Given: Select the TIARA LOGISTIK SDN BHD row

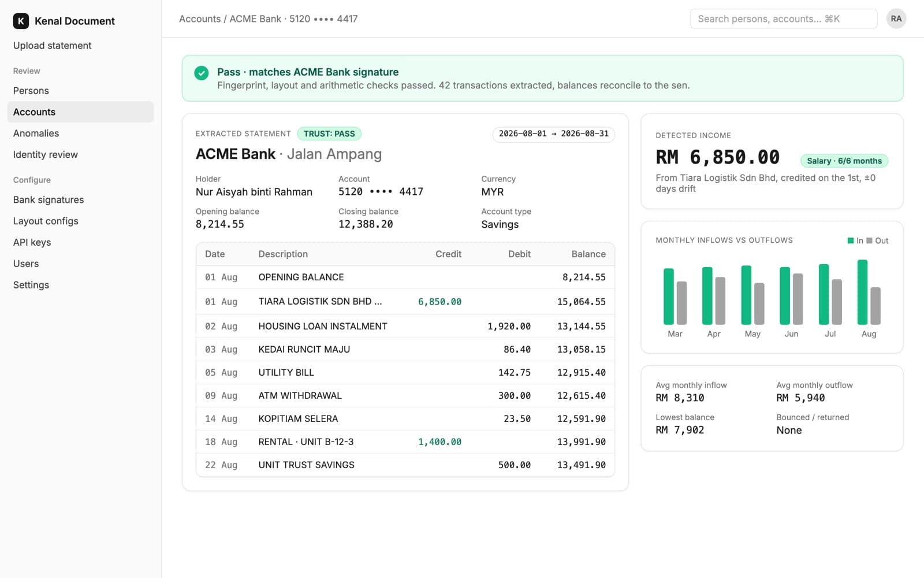Looking at the screenshot, I should click(x=405, y=302).
